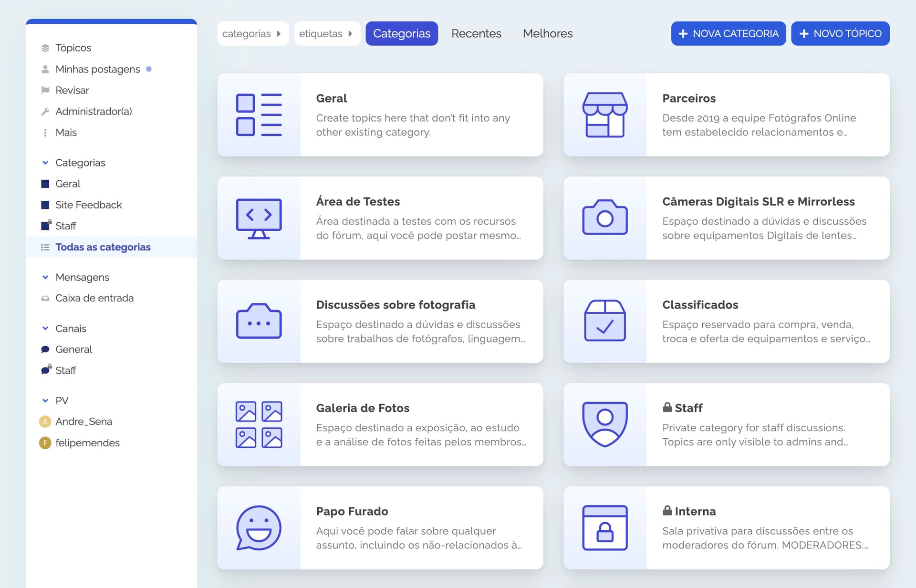This screenshot has width=916, height=588.
Task: Click the Galeria de Fotos image grid icon
Action: [x=259, y=424]
